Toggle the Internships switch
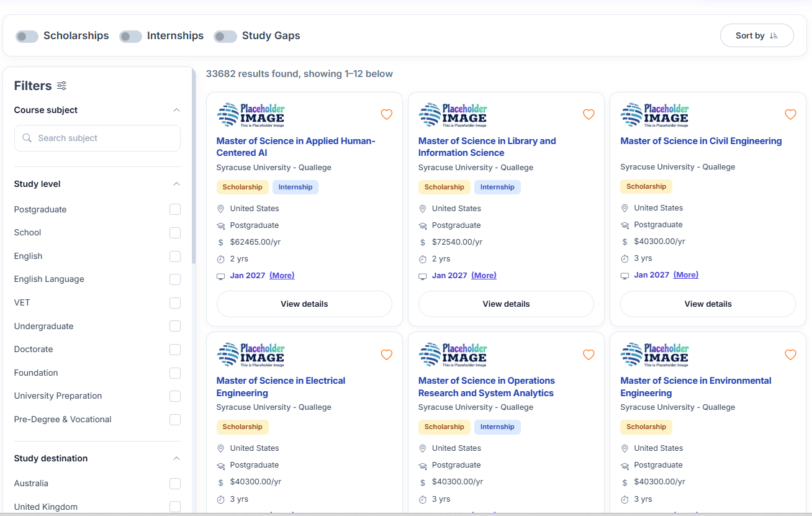 [131, 36]
